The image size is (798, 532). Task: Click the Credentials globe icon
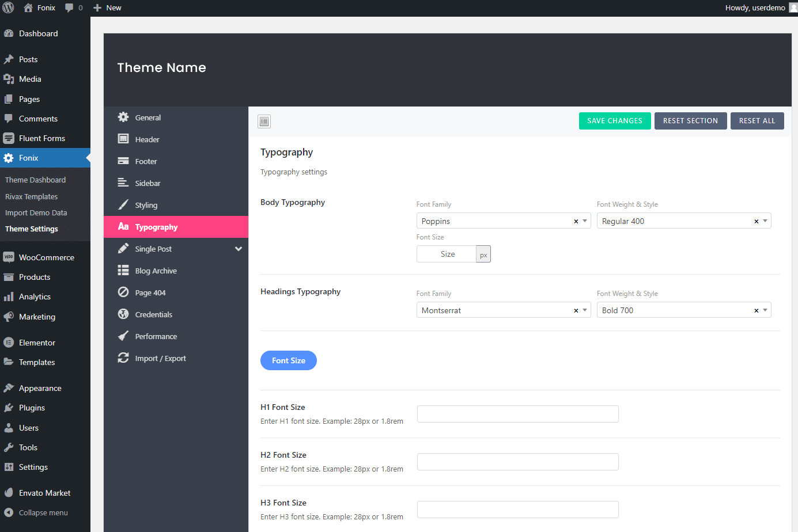tap(123, 314)
